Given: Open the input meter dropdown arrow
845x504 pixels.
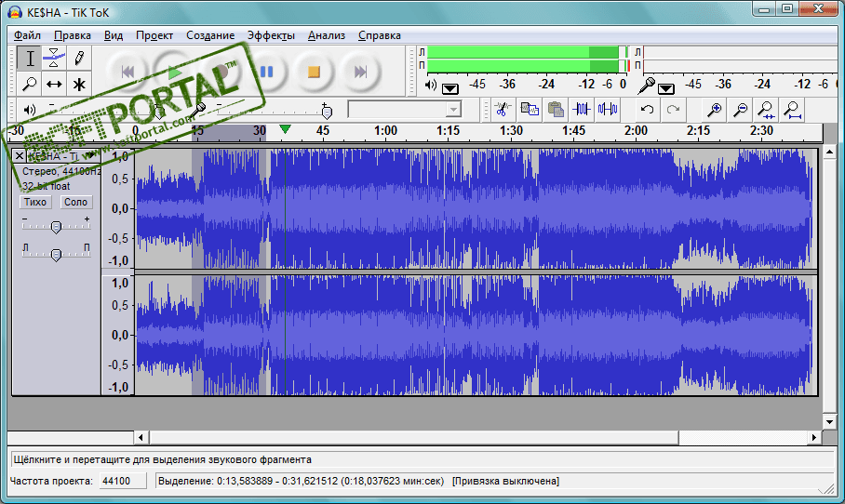Looking at the screenshot, I should [x=666, y=88].
